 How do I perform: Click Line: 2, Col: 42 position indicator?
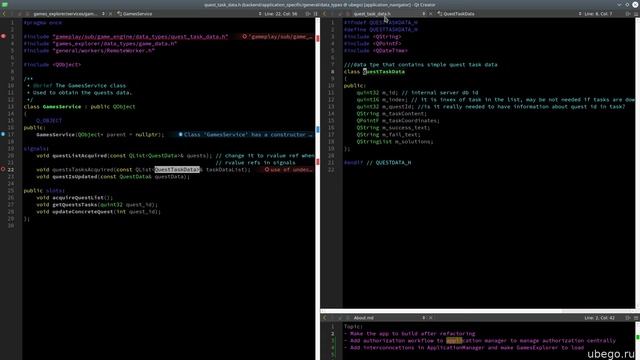pos(600,318)
